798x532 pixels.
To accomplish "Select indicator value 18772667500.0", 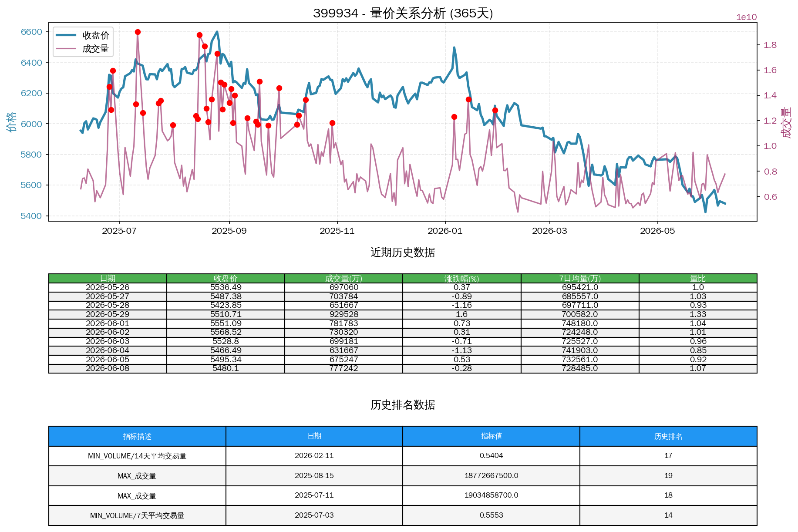I will pos(492,476).
